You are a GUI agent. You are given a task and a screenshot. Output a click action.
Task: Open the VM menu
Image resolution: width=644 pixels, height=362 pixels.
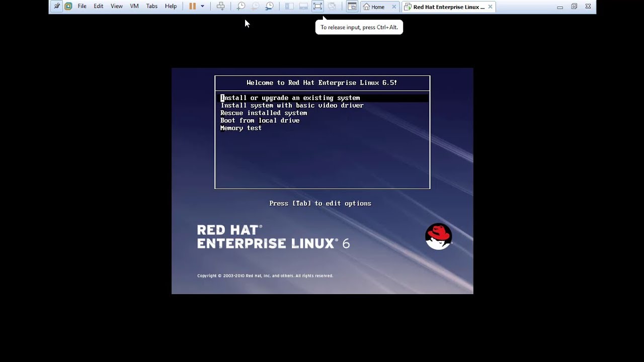[134, 7]
